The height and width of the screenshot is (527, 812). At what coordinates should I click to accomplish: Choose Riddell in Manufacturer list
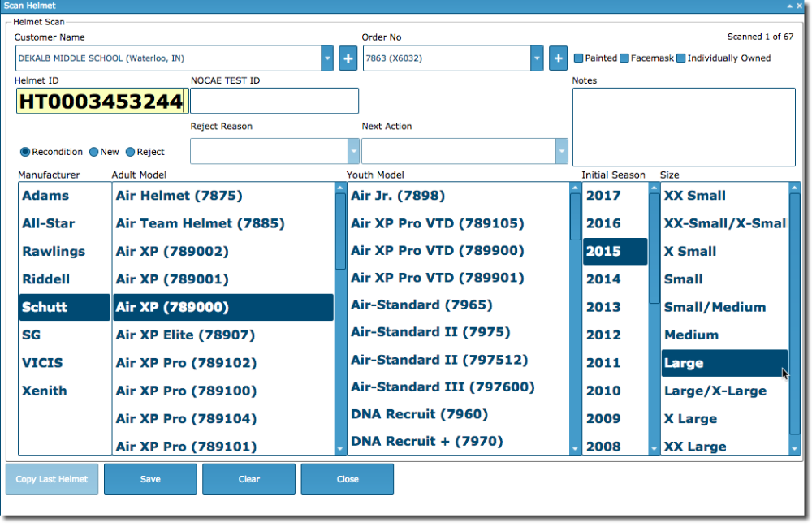click(64, 279)
